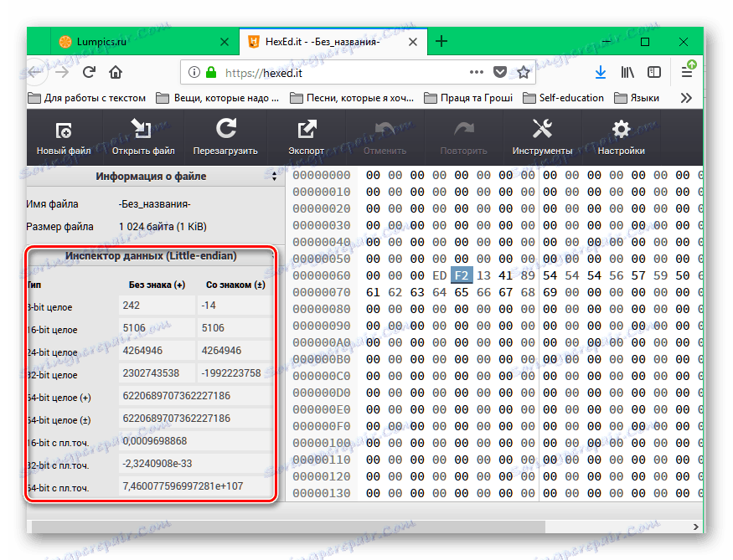Viewport: 733px width, 560px height.
Task: Go forward in browser history
Action: pos(62,72)
